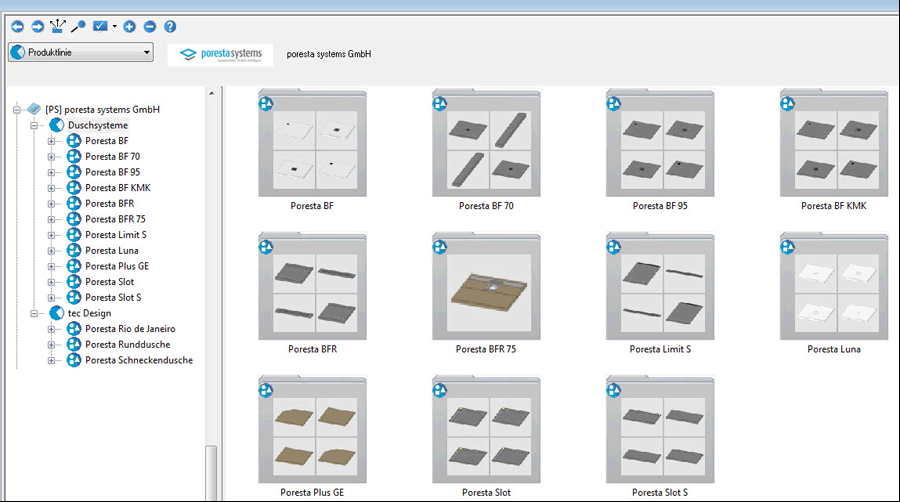Select the Duschsysteme tree item
This screenshot has width=900, height=502.
point(98,125)
